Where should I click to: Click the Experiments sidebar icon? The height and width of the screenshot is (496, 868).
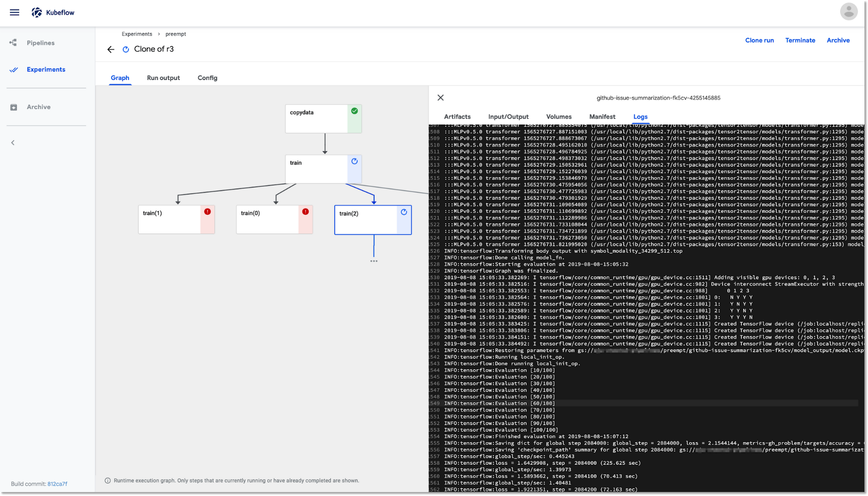pyautogui.click(x=13, y=70)
